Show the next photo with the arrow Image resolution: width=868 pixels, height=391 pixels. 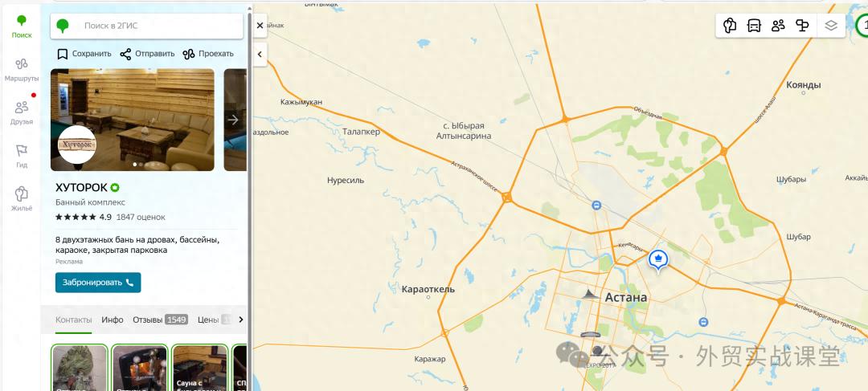[233, 120]
